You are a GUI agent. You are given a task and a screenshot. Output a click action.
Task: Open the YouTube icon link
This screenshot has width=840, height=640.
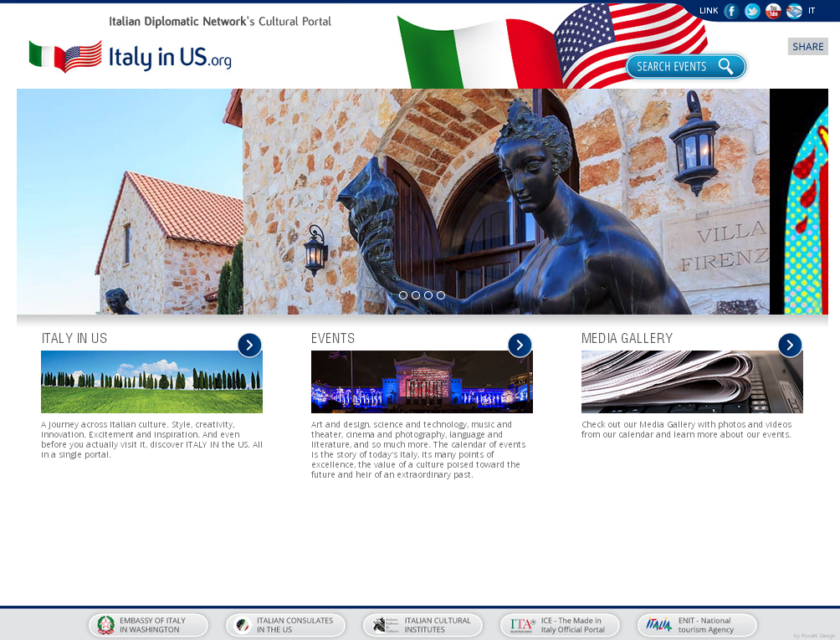click(773, 11)
